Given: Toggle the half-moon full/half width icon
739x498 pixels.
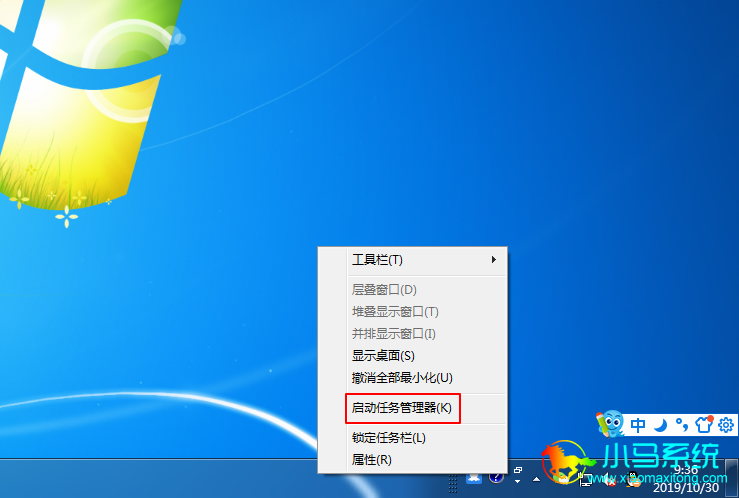Looking at the screenshot, I should point(661,425).
